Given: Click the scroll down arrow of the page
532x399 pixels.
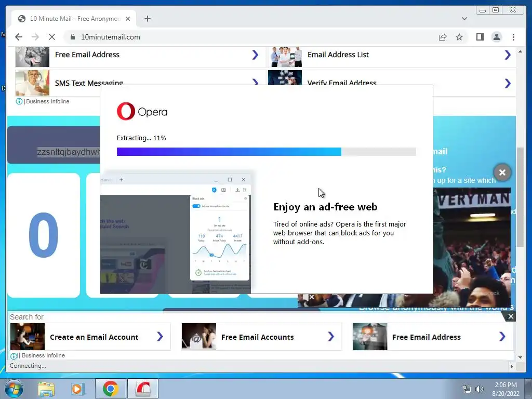Looking at the screenshot, I should [520, 357].
